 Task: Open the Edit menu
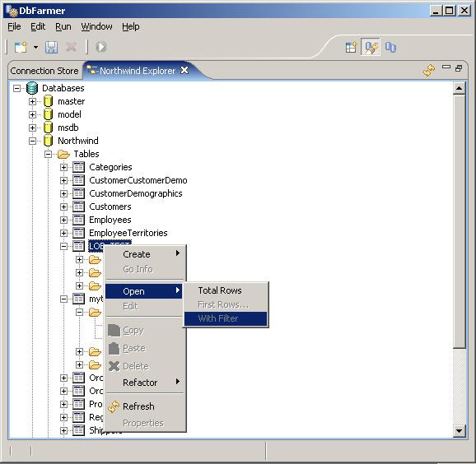(x=38, y=26)
